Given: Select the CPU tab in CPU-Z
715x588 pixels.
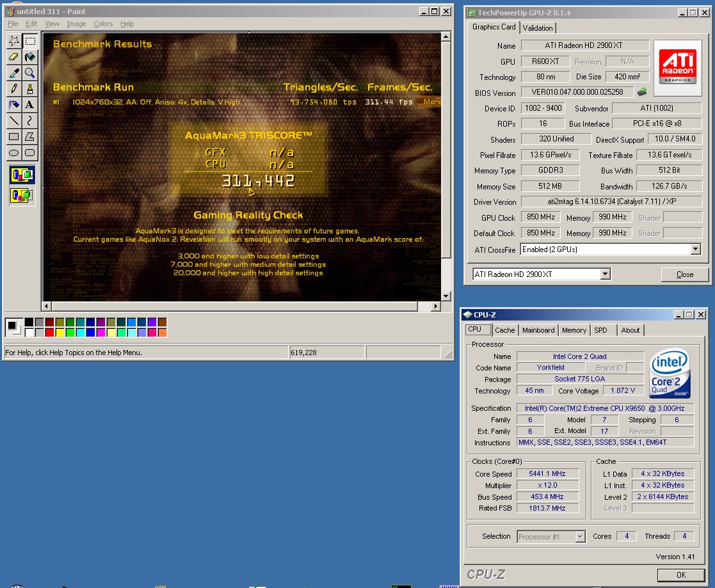Looking at the screenshot, I should click(478, 329).
